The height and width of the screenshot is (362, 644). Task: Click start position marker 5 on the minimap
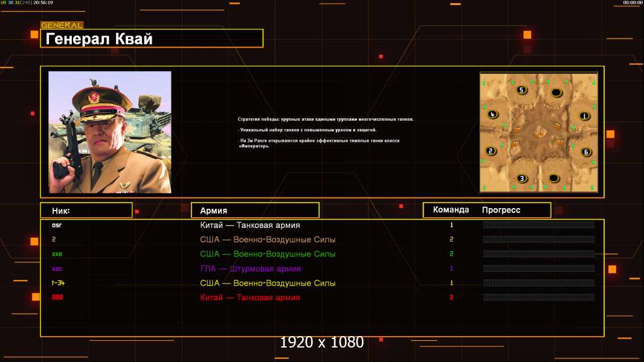point(521,90)
